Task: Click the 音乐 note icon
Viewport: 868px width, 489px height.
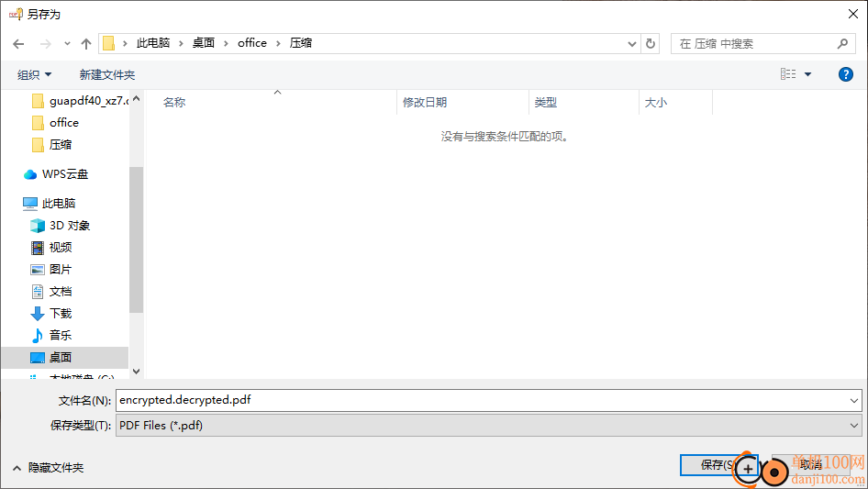Action: [37, 336]
